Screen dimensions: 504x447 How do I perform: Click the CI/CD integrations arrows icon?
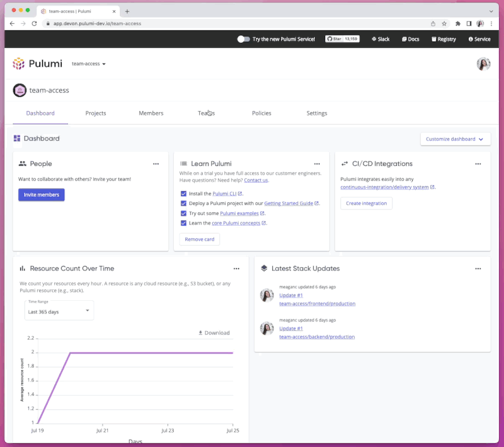click(345, 164)
